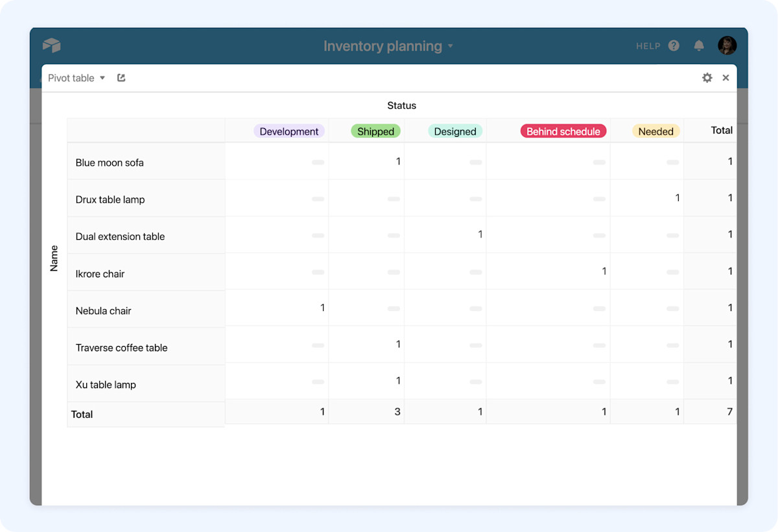
Task: Click the HELP label in the top bar
Action: click(x=648, y=46)
